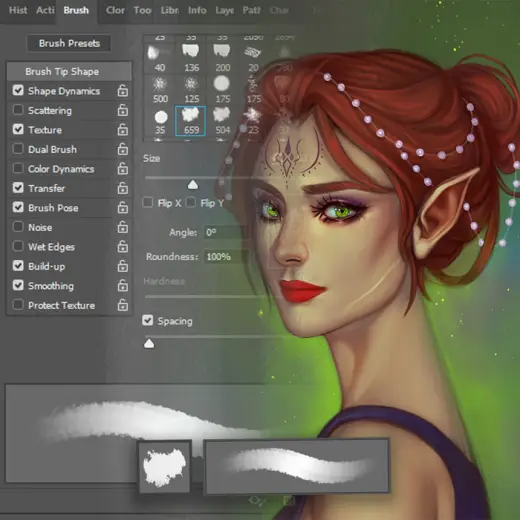The image size is (520, 520).
Task: Pick the splatter brush tip labeled 500
Action: 160,89
